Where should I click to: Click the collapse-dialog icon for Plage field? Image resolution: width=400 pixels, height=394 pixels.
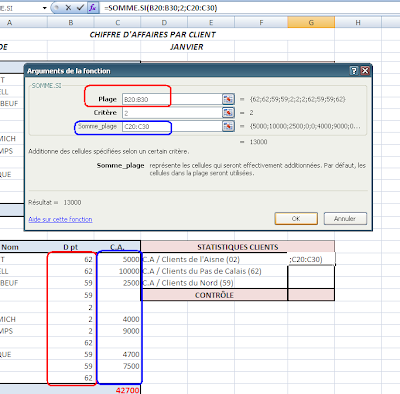coord(228,99)
